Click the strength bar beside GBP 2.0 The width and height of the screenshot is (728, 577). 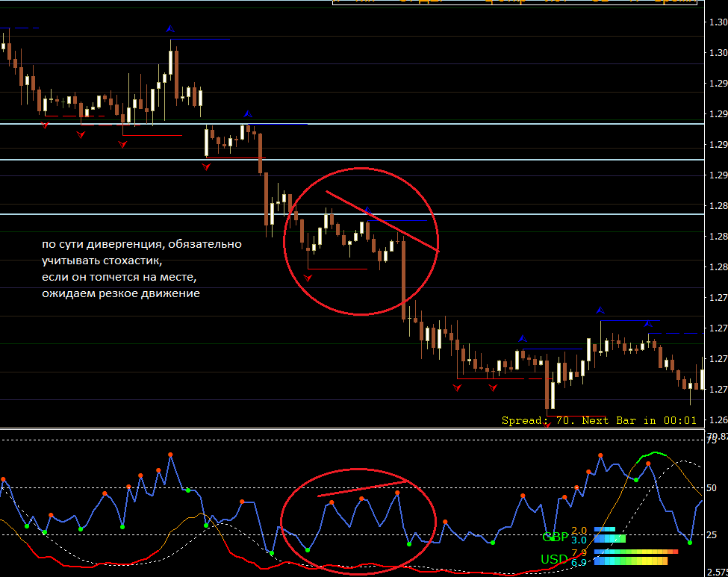pos(605,529)
